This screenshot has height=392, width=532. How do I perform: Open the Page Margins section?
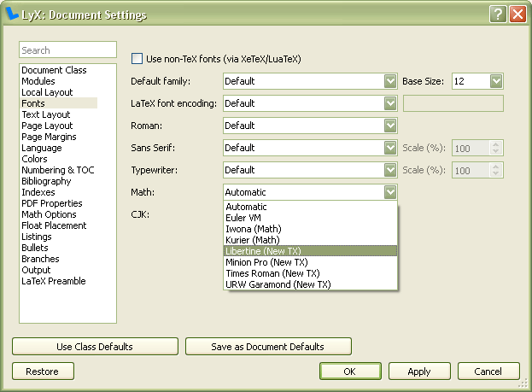point(49,137)
